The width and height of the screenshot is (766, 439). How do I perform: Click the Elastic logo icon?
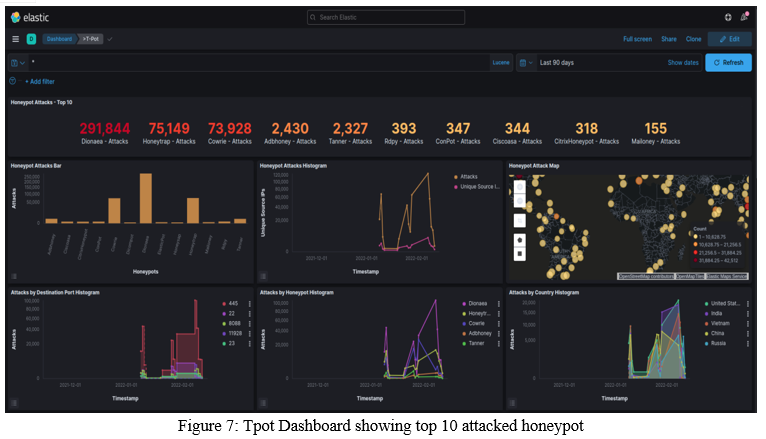pos(16,18)
